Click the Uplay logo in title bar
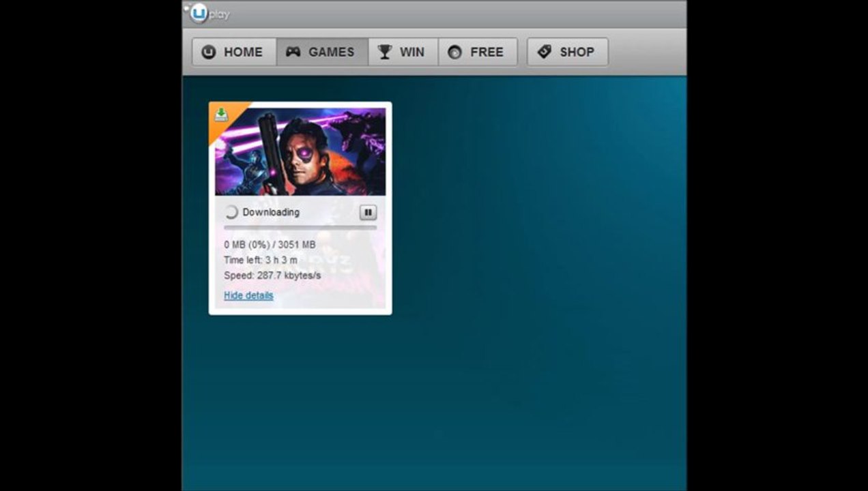The image size is (868, 491). coord(209,14)
